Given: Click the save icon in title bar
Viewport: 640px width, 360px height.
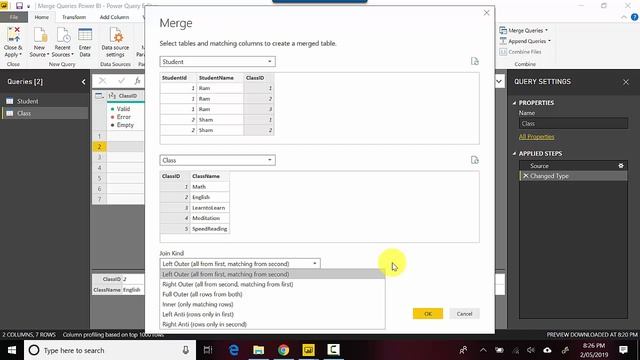Looking at the screenshot, I should tap(19, 6).
